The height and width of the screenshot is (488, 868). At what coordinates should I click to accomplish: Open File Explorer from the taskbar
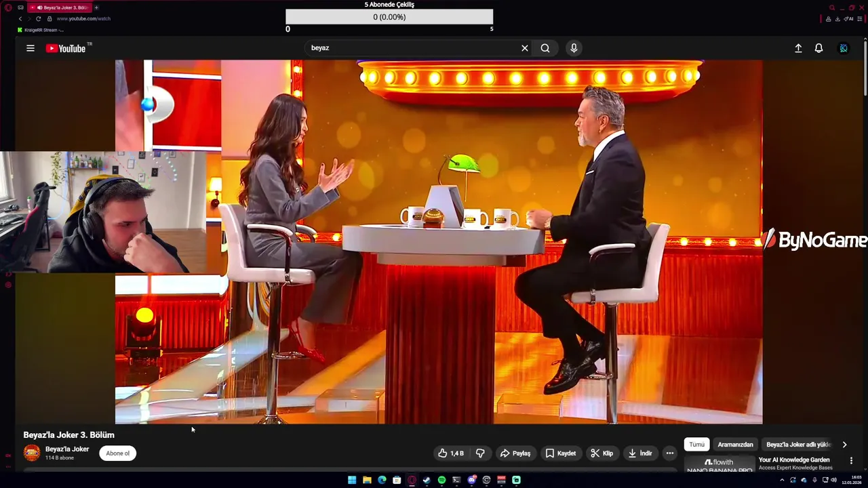(x=367, y=480)
